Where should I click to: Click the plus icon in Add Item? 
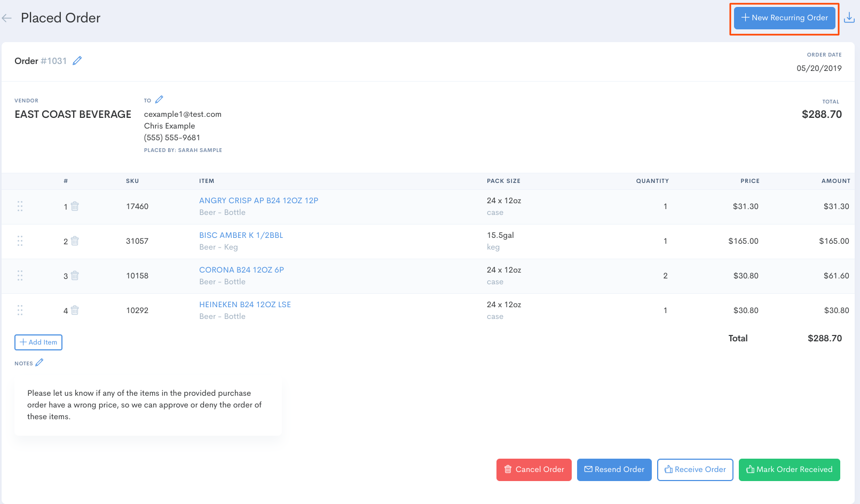click(x=23, y=342)
